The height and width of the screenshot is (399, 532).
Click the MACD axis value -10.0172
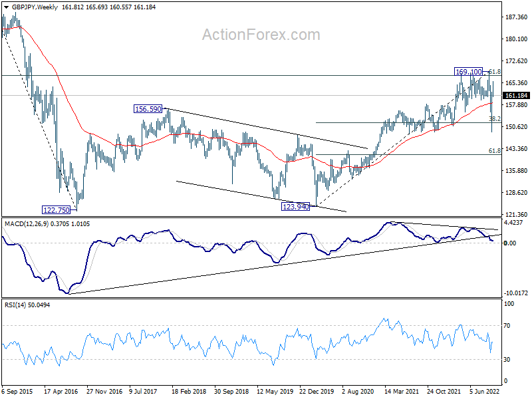(516, 293)
